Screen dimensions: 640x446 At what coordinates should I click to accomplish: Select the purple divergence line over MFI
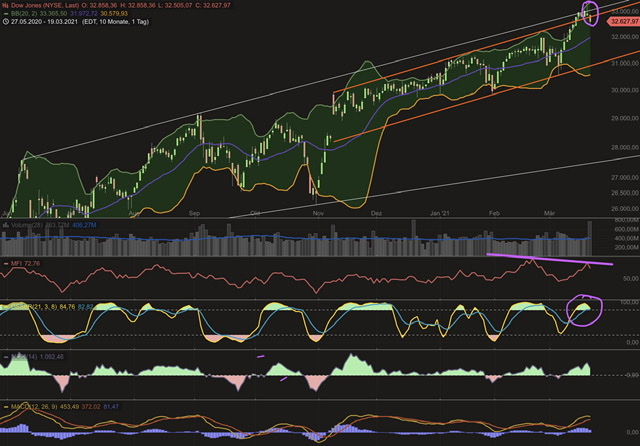coord(549,259)
